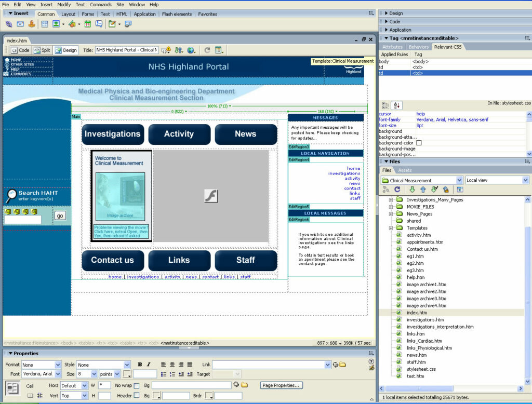Viewport: 532px width, 404px height.
Task: Open the View Options icon
Action: 219,50
